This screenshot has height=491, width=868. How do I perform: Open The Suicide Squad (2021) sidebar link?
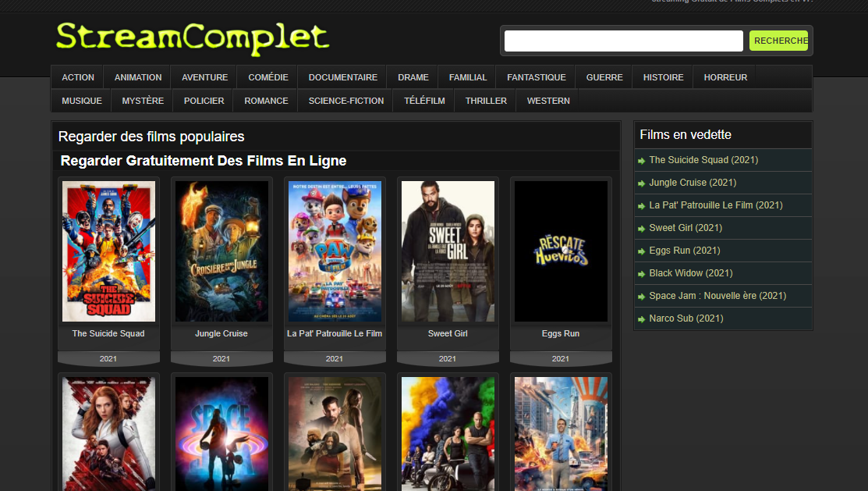(x=703, y=160)
